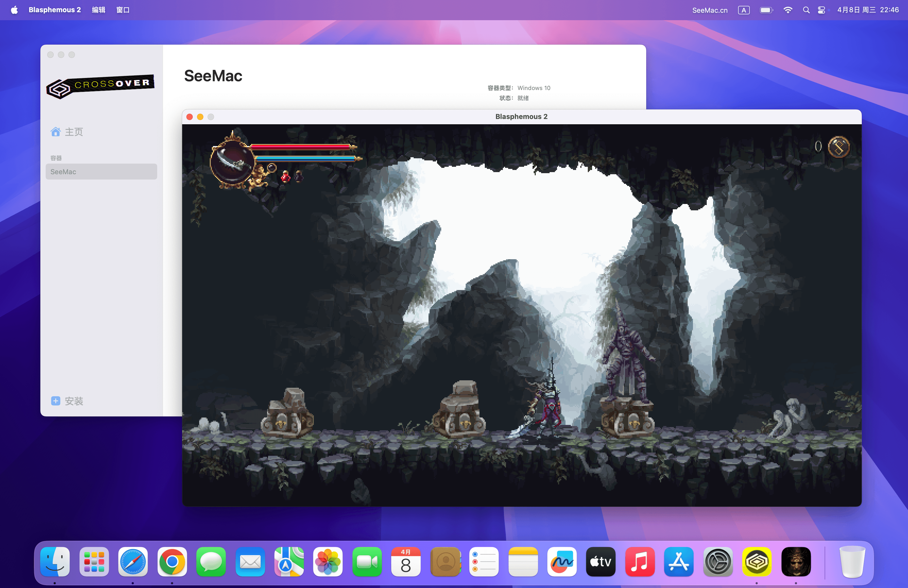
Task: Open Launchpad from the Dock
Action: [94, 561]
